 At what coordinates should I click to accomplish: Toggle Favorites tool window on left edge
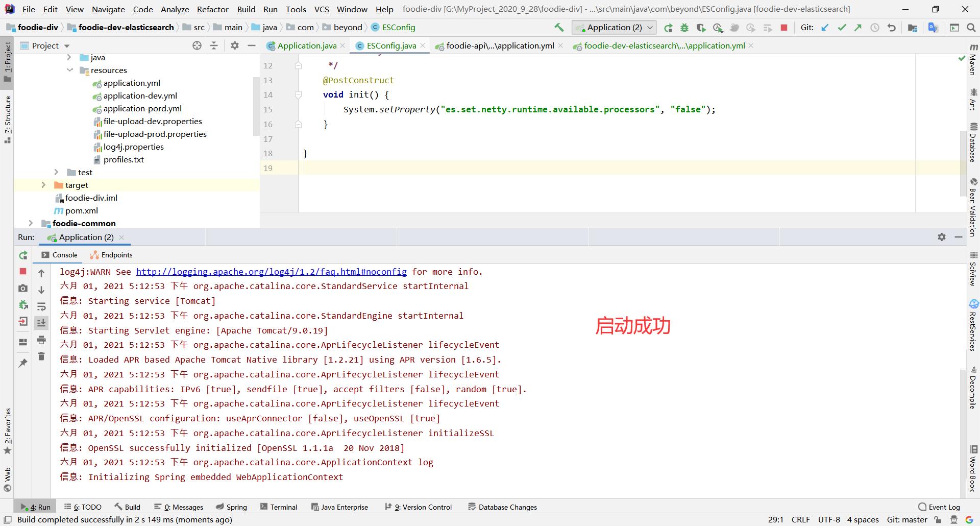coord(7,431)
